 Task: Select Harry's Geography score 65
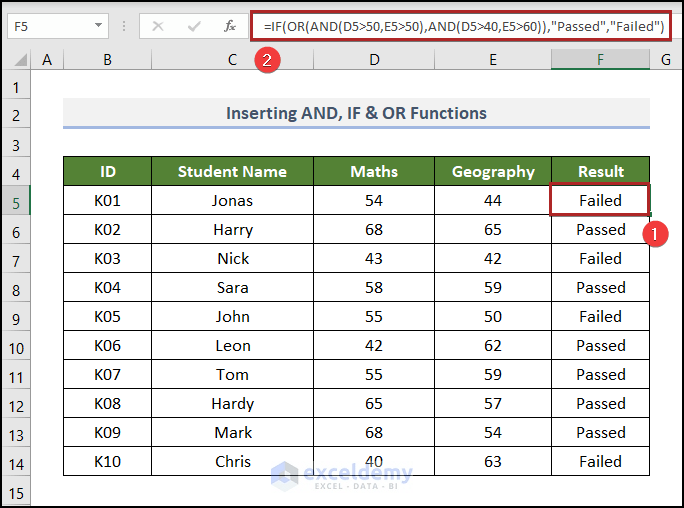click(x=493, y=229)
